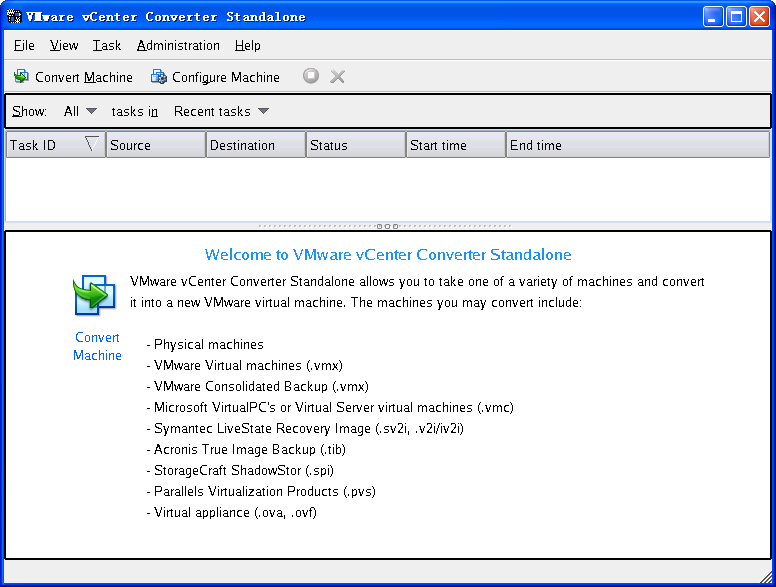Click the Convert Machine toolbar icon
Image resolution: width=776 pixels, height=587 pixels.
[21, 77]
